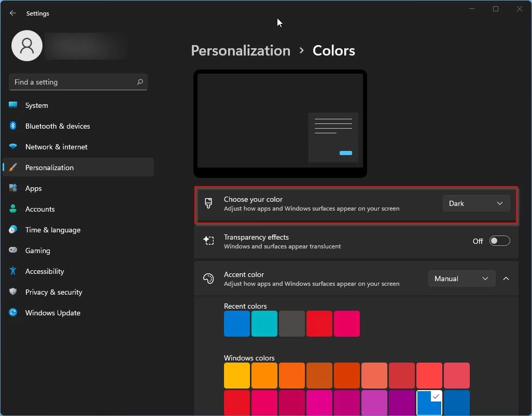Screen dimensions: 532x416
Task: Click the search magnifier icon
Action: point(140,82)
